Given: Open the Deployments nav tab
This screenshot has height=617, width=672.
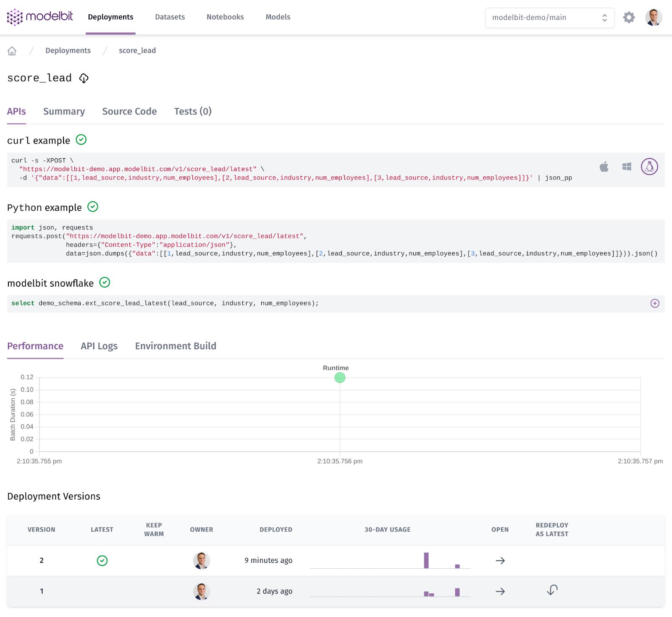Looking at the screenshot, I should coord(110,17).
